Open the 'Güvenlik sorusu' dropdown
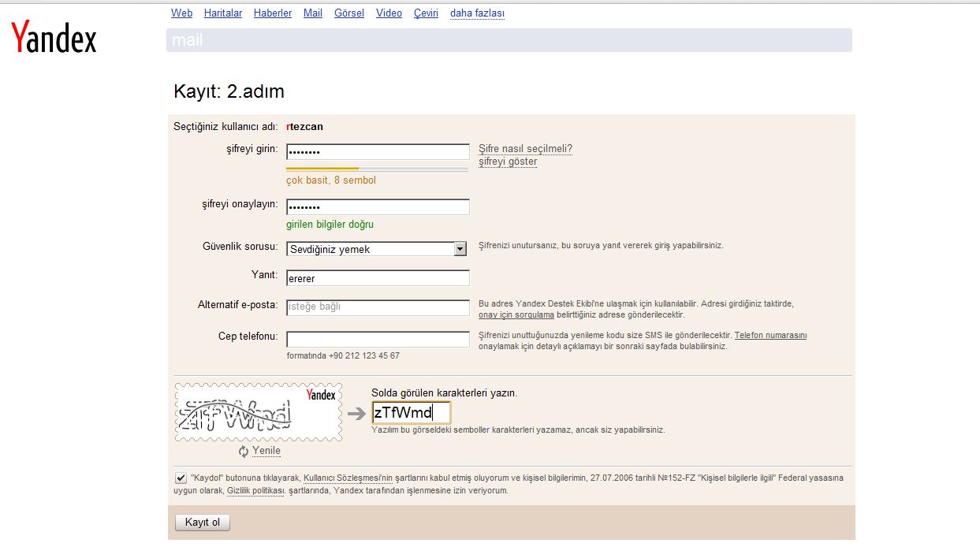 377,249
